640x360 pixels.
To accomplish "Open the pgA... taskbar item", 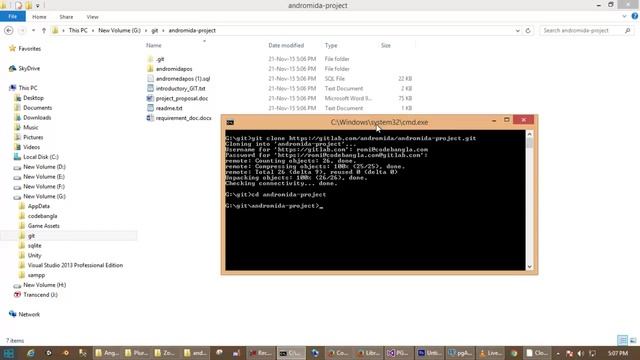I will 460,353.
